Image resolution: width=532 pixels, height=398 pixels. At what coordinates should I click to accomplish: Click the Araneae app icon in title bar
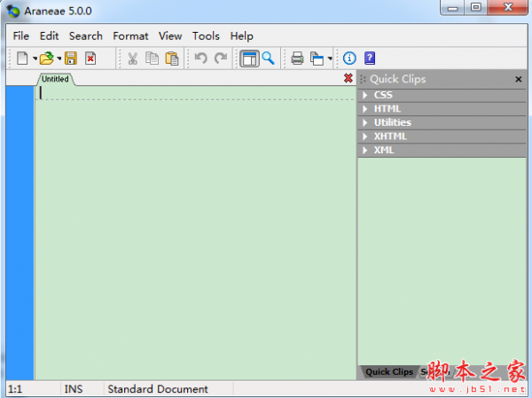pyautogui.click(x=13, y=12)
